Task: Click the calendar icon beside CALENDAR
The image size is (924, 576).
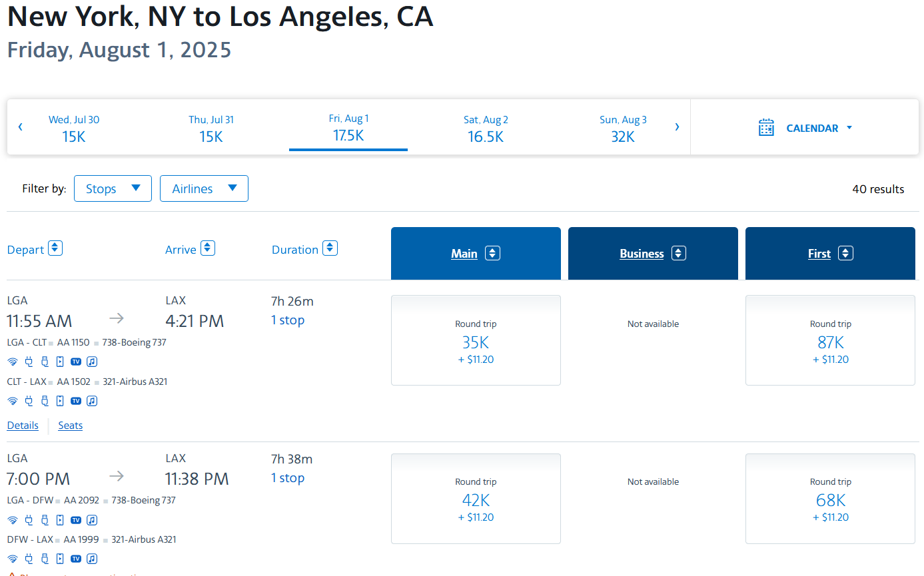Action: click(766, 127)
